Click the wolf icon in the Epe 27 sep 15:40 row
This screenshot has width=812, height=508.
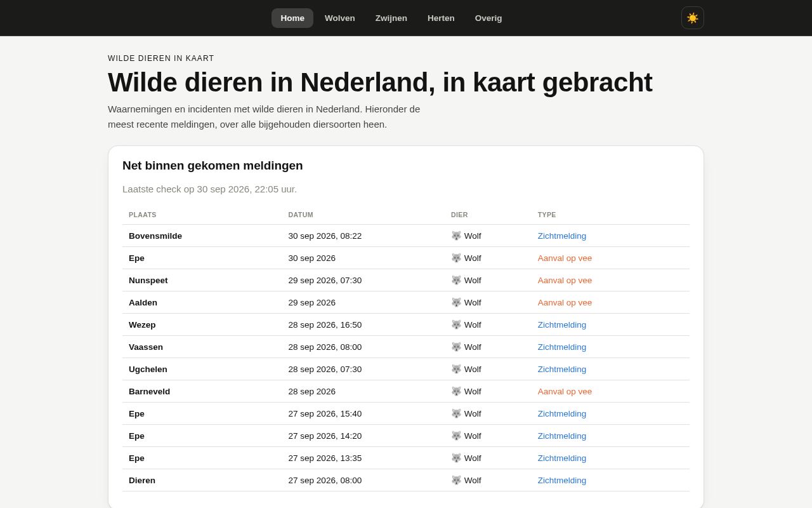[x=456, y=413]
